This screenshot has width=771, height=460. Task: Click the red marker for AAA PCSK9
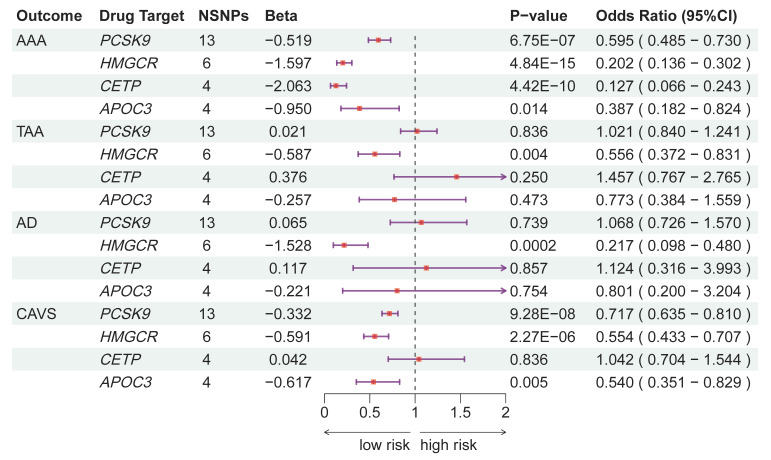378,40
